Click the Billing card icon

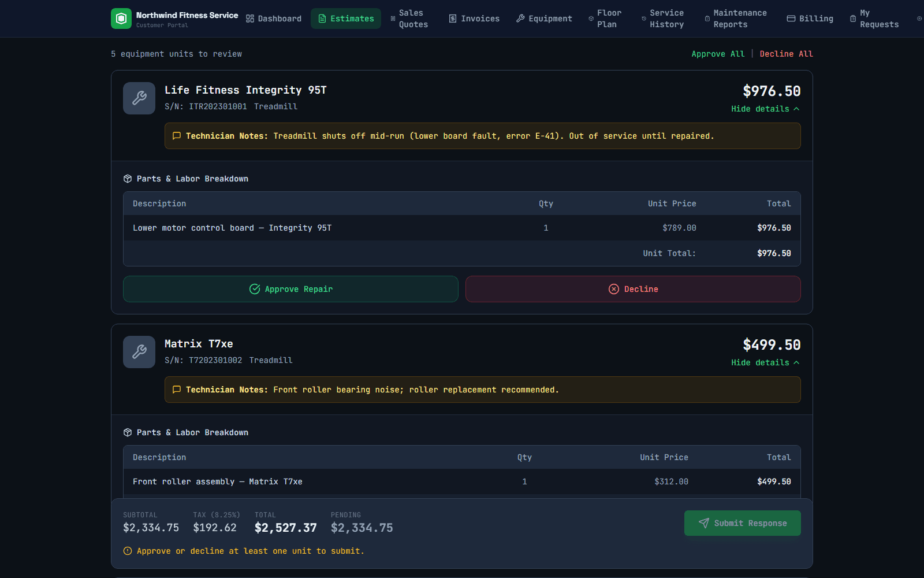(x=791, y=18)
